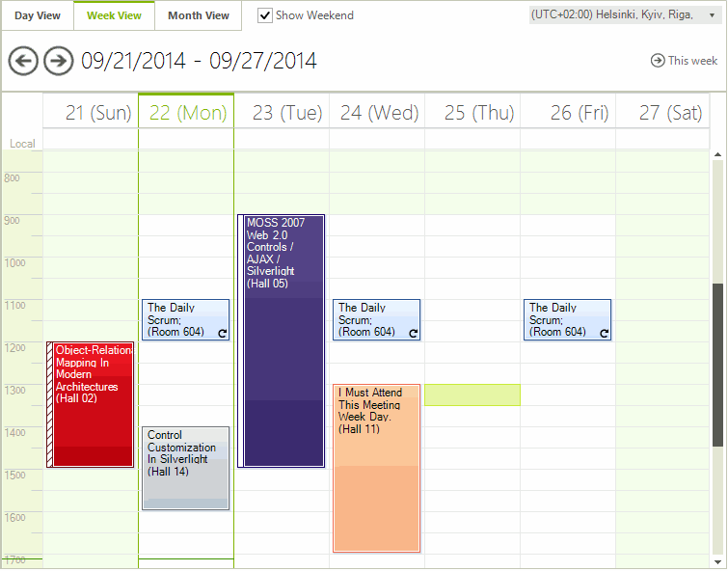Click scrollbar up arrow

[x=717, y=154]
